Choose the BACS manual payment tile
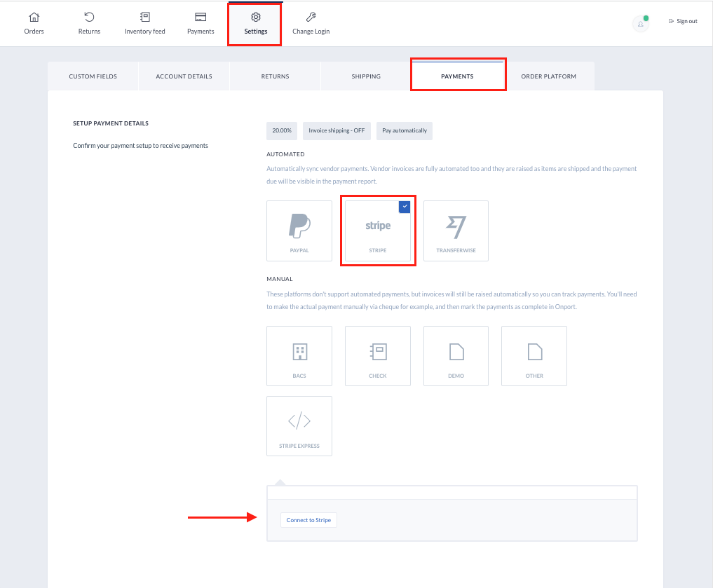The width and height of the screenshot is (713, 588). 299,356
